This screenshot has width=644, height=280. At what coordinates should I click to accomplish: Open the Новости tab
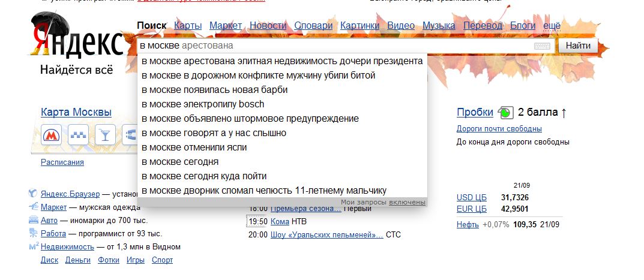click(268, 25)
